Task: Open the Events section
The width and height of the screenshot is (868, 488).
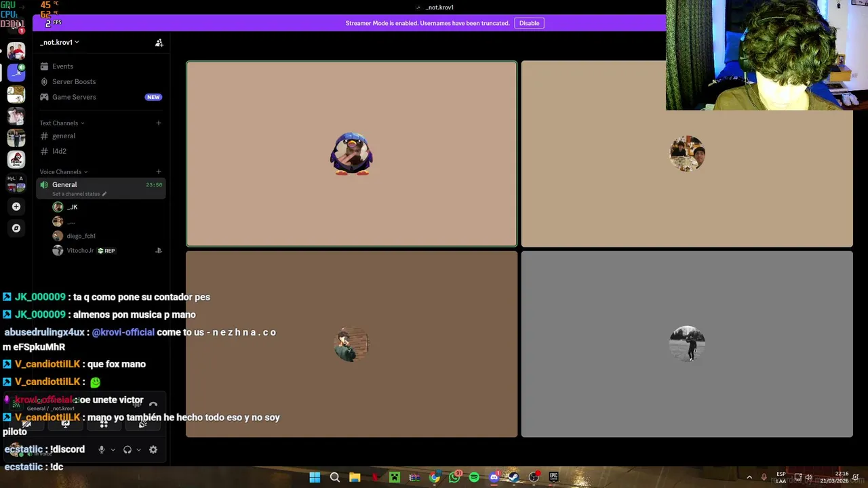Action: point(102,66)
